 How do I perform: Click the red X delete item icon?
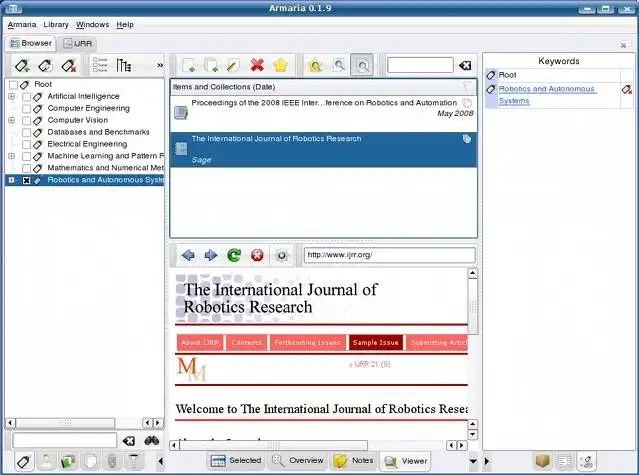pyautogui.click(x=257, y=65)
